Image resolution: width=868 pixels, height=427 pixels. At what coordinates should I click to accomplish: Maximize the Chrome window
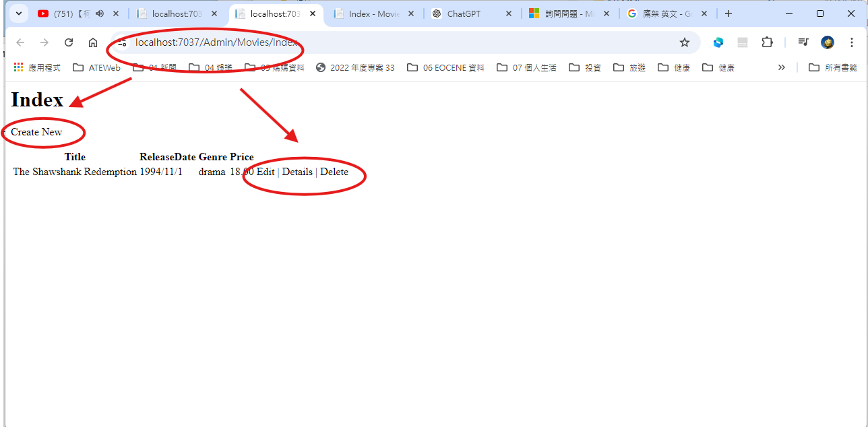(x=820, y=13)
